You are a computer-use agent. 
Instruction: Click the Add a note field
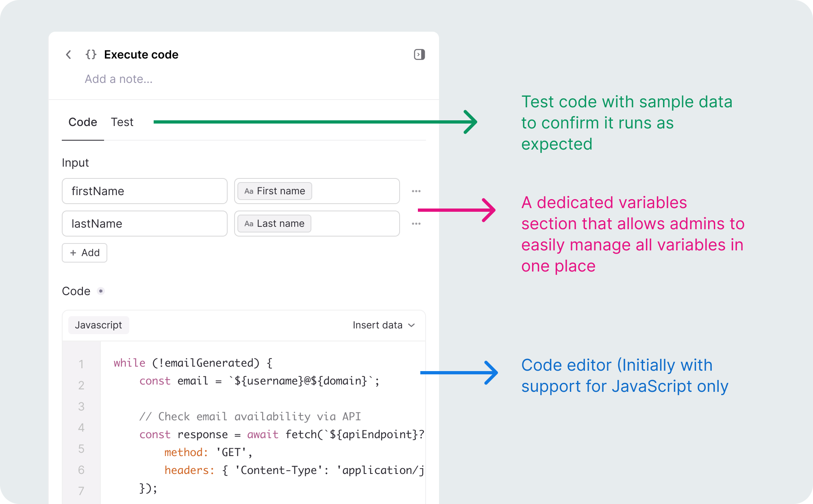pos(119,79)
